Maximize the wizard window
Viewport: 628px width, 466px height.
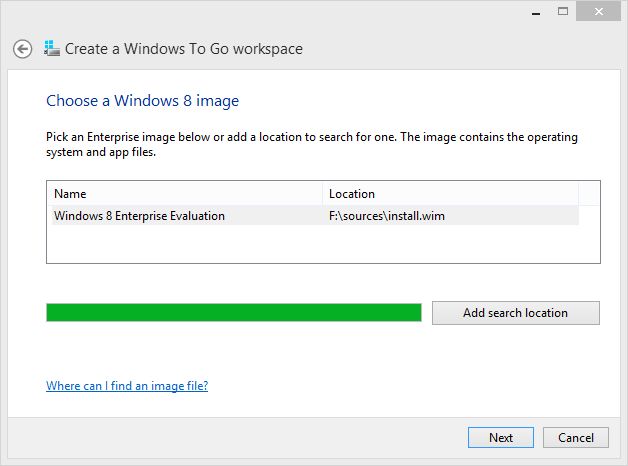563,11
